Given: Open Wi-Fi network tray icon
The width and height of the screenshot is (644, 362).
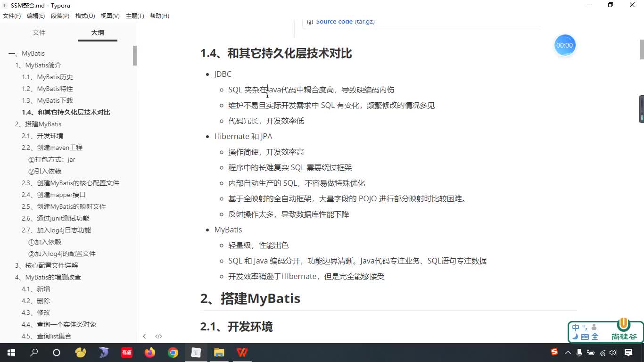Looking at the screenshot, I should 603,353.
